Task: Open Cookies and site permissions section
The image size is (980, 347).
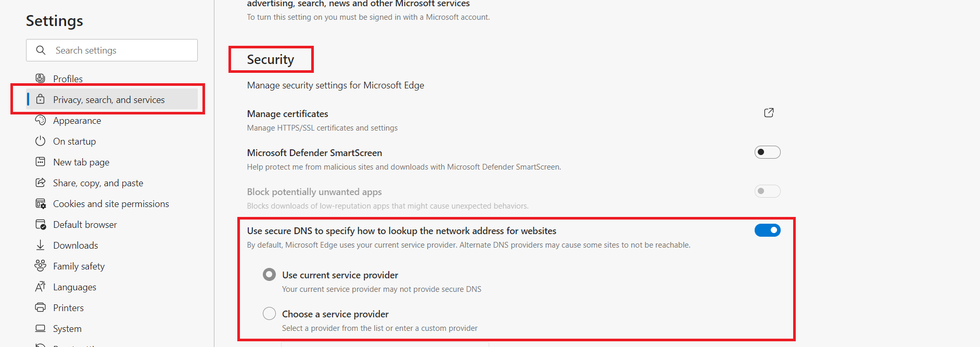Action: [x=112, y=203]
